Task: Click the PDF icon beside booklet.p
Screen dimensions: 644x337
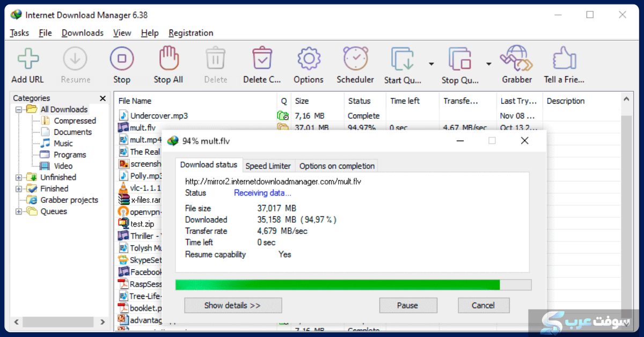Action: pos(123,308)
